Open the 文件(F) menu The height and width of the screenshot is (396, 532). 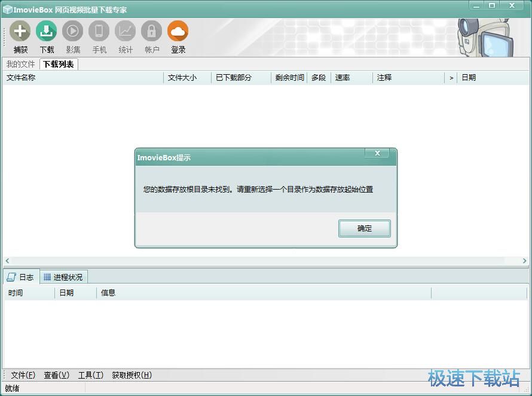(x=22, y=375)
